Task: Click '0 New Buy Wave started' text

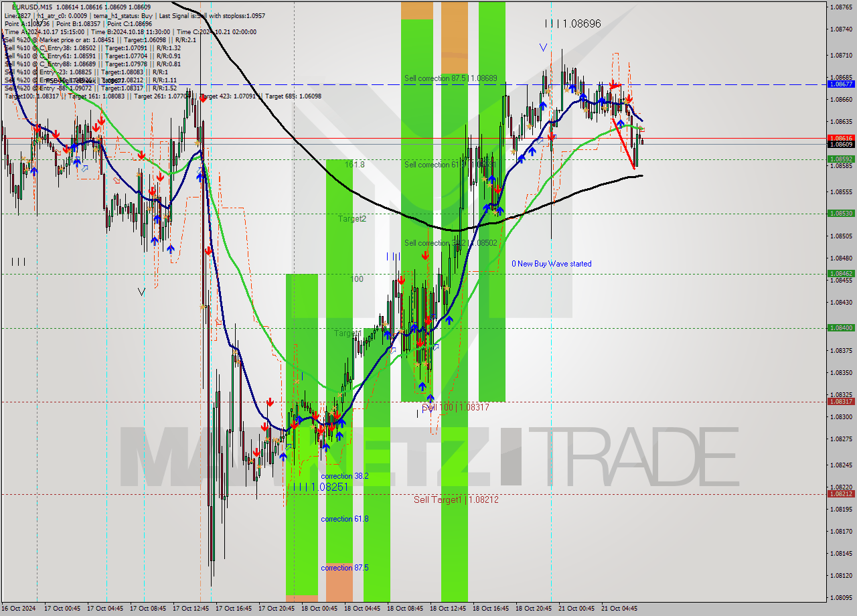Action: 552,264
